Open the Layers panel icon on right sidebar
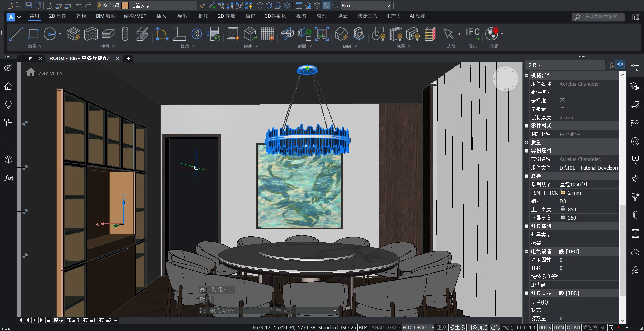 tap(635, 105)
